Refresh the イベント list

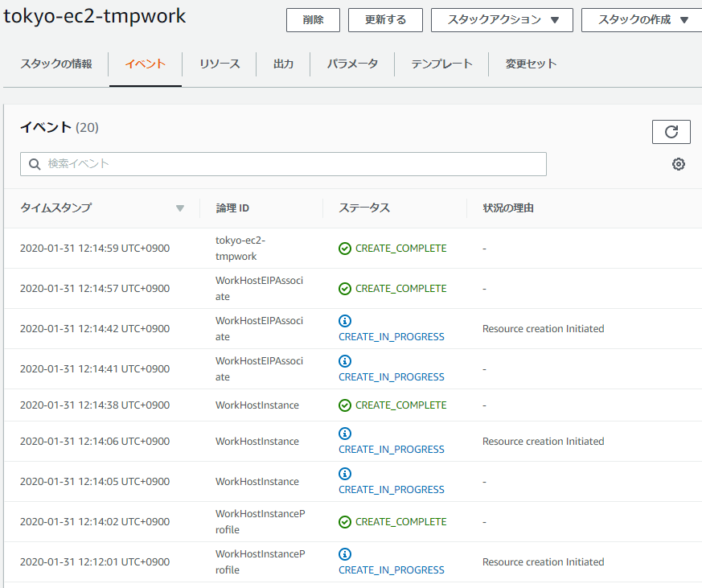pyautogui.click(x=671, y=131)
